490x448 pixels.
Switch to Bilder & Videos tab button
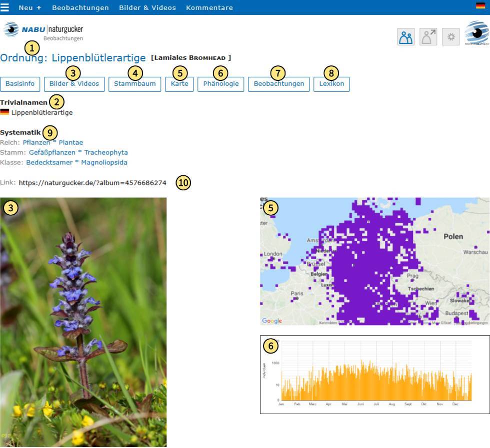pos(74,84)
